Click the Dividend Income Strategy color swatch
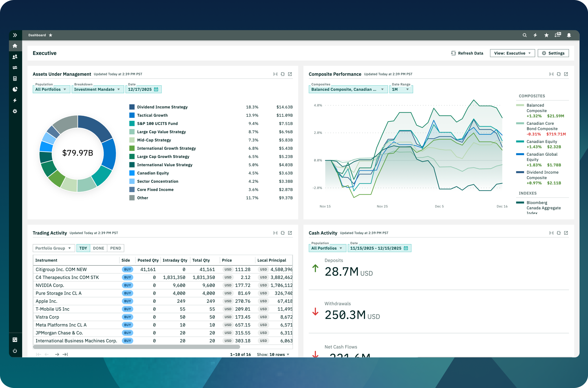 click(x=132, y=107)
